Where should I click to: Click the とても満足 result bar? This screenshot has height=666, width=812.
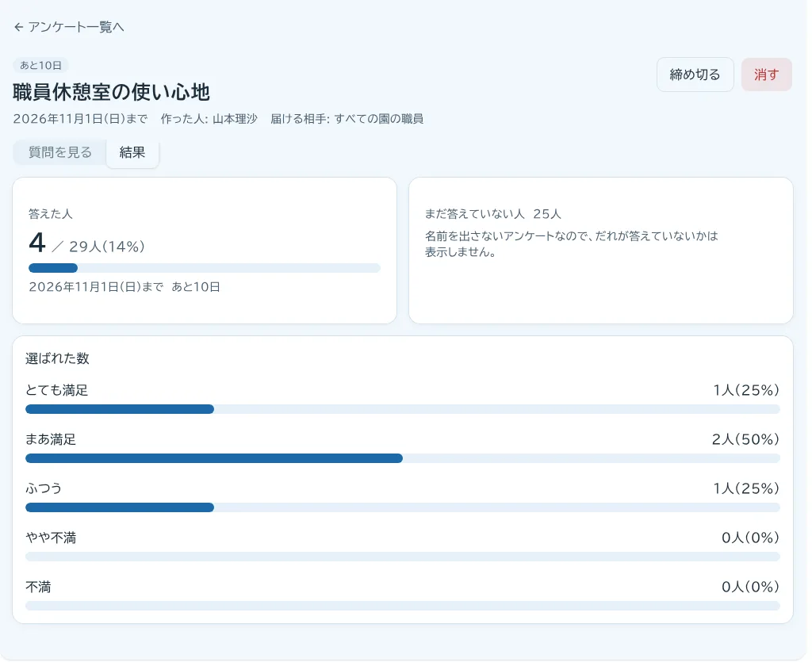(x=402, y=409)
